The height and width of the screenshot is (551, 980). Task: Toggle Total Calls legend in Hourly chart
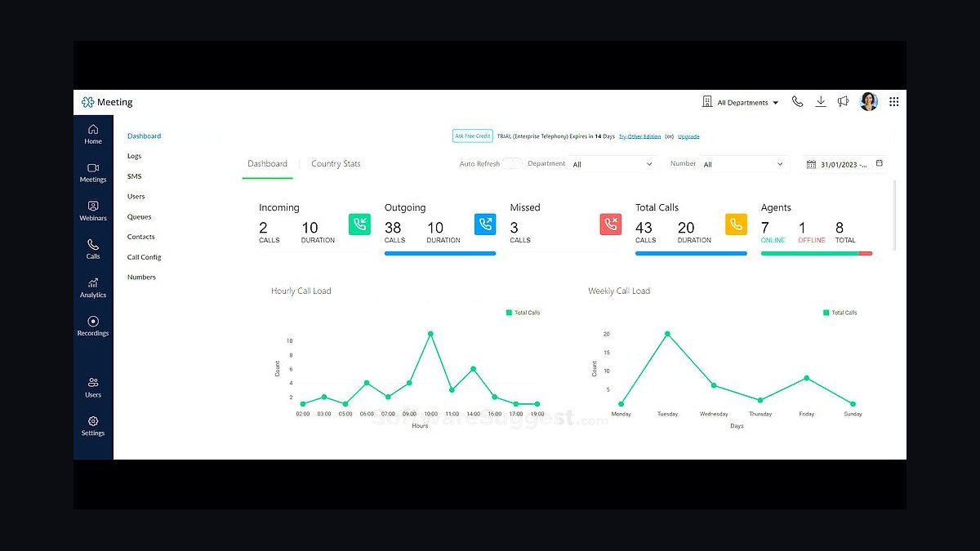point(523,313)
